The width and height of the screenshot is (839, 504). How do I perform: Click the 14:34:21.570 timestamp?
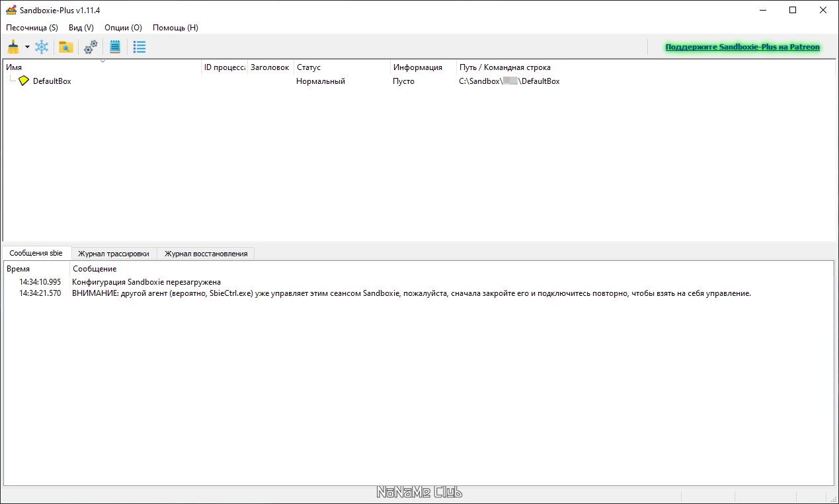click(40, 293)
